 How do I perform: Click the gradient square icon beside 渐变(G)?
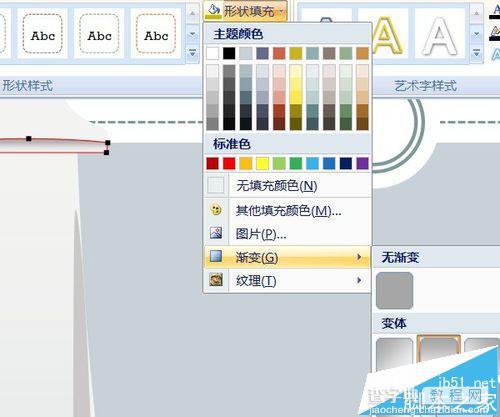216,256
